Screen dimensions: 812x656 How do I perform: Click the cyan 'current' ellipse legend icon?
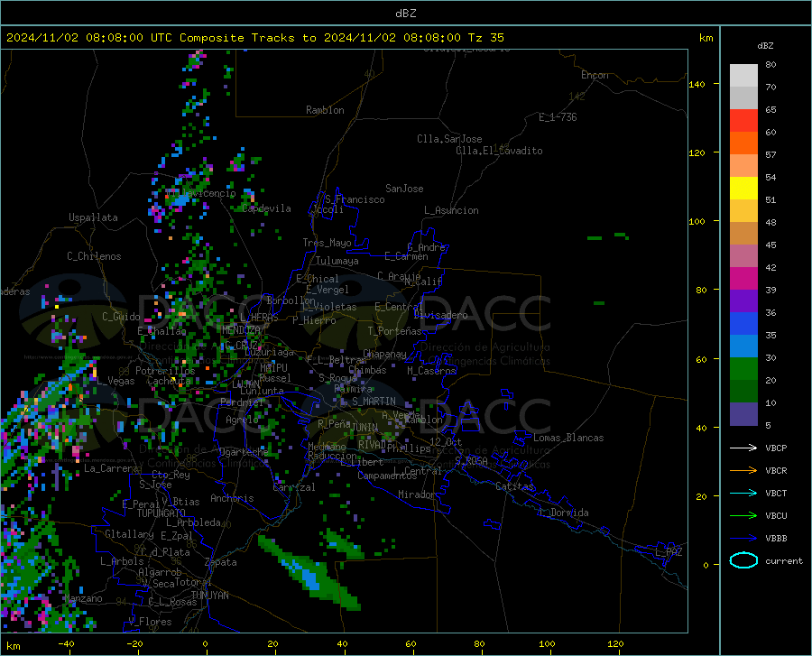point(743,560)
